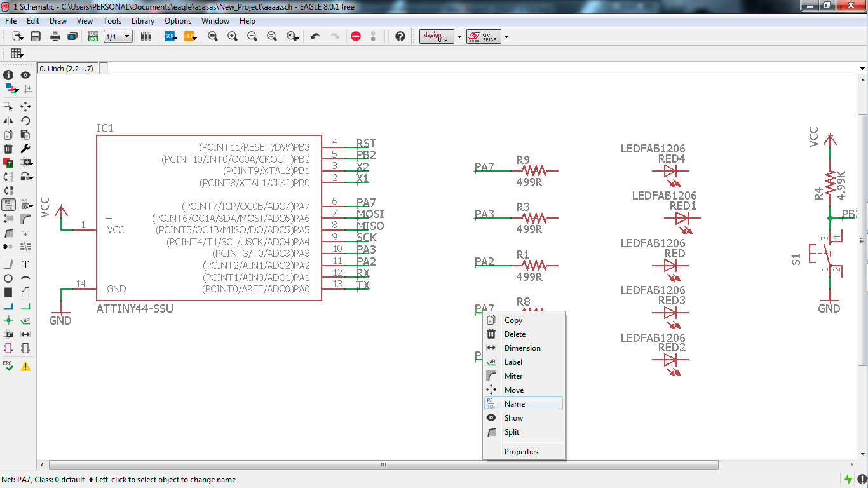Choose Name in the context menu
The height and width of the screenshot is (488, 868).
tap(524, 403)
